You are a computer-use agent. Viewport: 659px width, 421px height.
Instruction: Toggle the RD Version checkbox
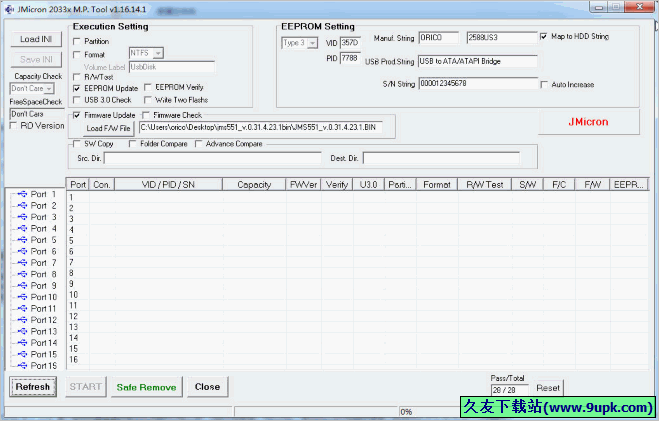click(13, 126)
